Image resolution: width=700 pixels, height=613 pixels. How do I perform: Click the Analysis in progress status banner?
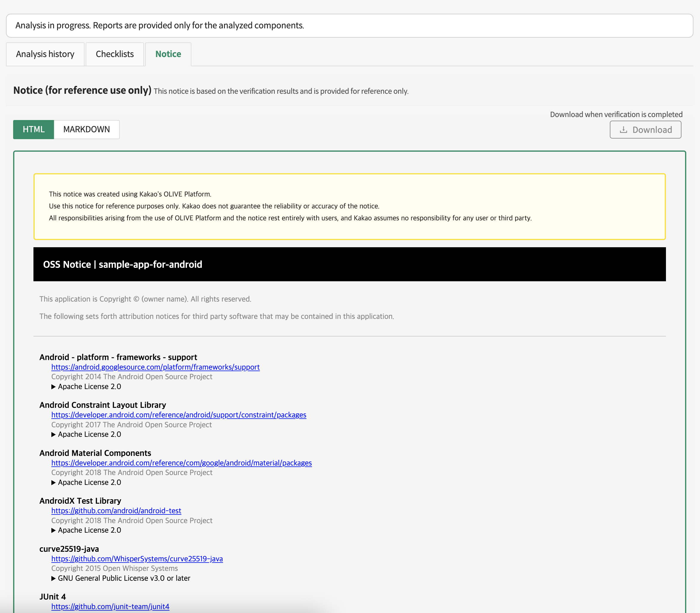349,26
